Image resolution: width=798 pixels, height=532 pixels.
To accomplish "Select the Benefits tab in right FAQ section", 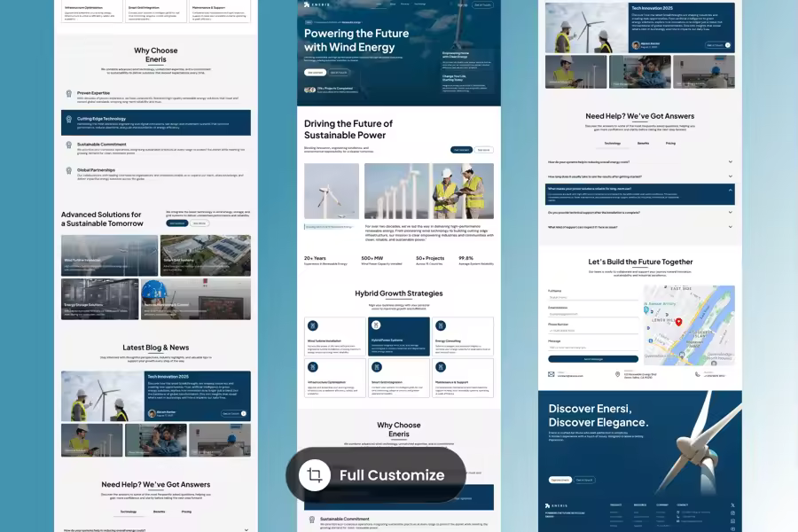I will click(643, 143).
